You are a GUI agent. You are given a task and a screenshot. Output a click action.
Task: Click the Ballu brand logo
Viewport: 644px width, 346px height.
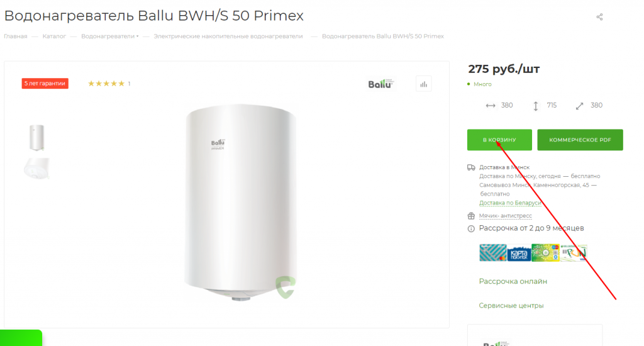click(380, 84)
